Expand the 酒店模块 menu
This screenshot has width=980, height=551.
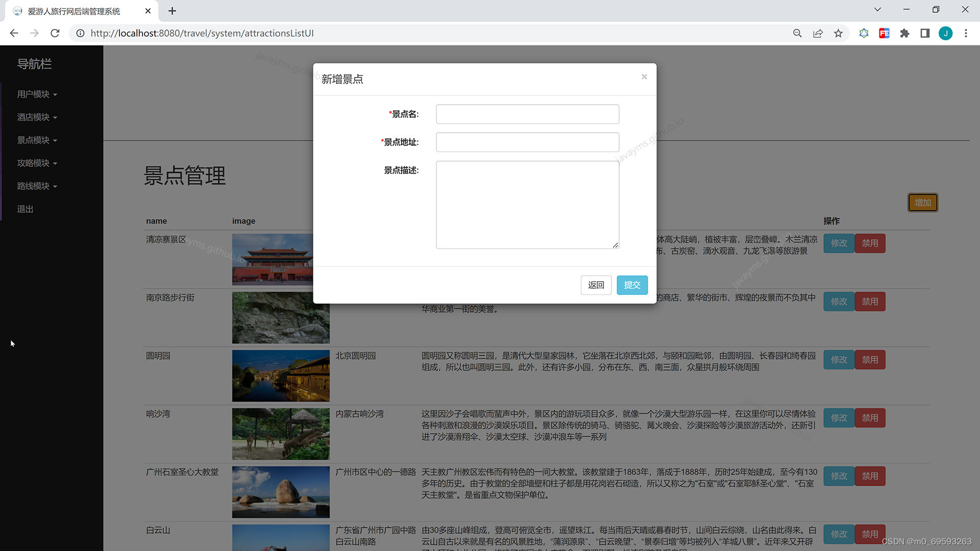coord(37,117)
